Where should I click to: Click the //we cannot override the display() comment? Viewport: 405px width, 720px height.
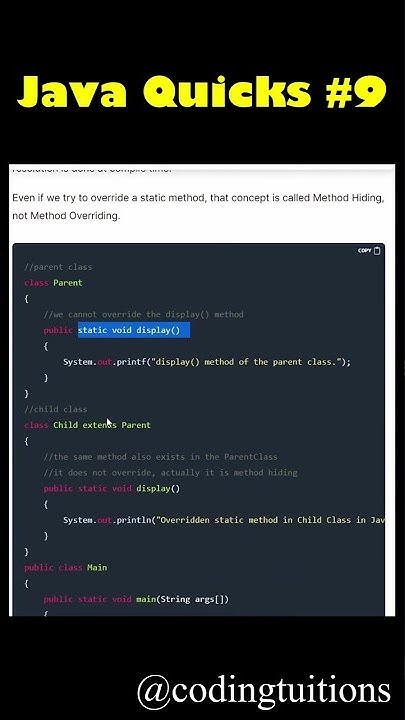coord(143,315)
